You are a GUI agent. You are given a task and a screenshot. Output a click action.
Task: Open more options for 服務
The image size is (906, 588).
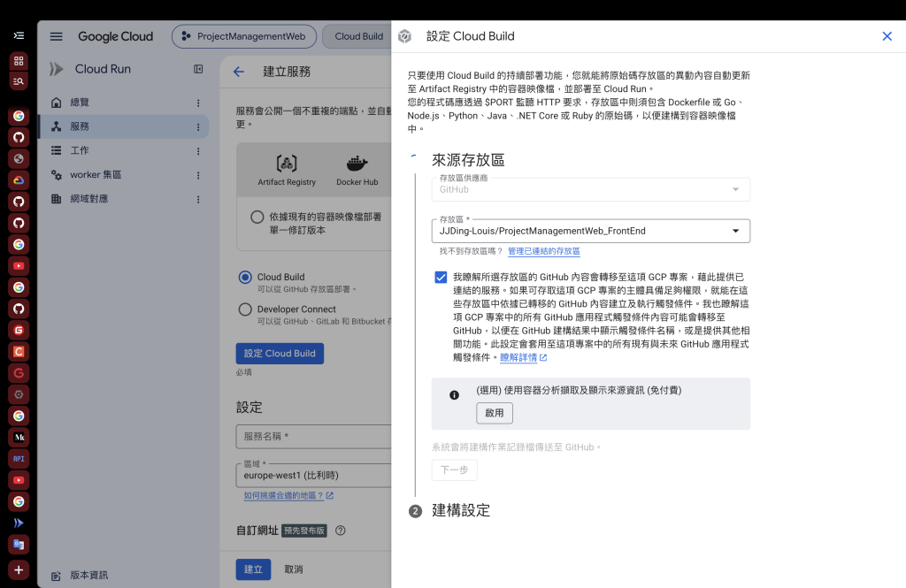pos(198,127)
